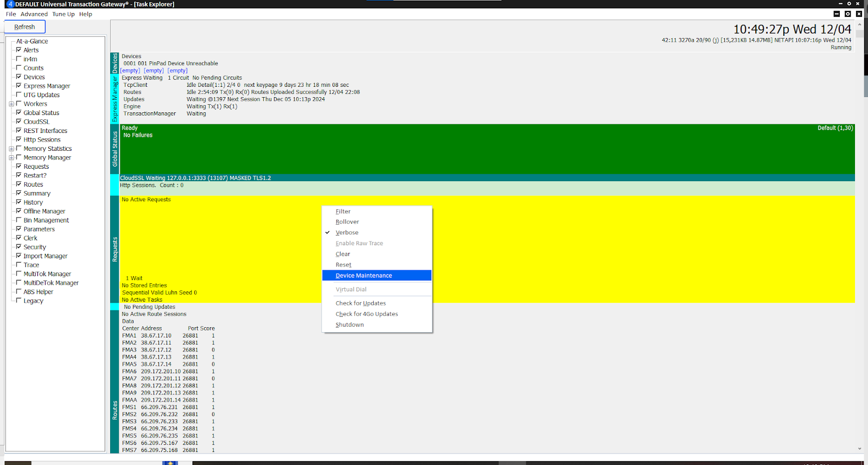
Task: Enable the Counts checkbox
Action: [19, 68]
